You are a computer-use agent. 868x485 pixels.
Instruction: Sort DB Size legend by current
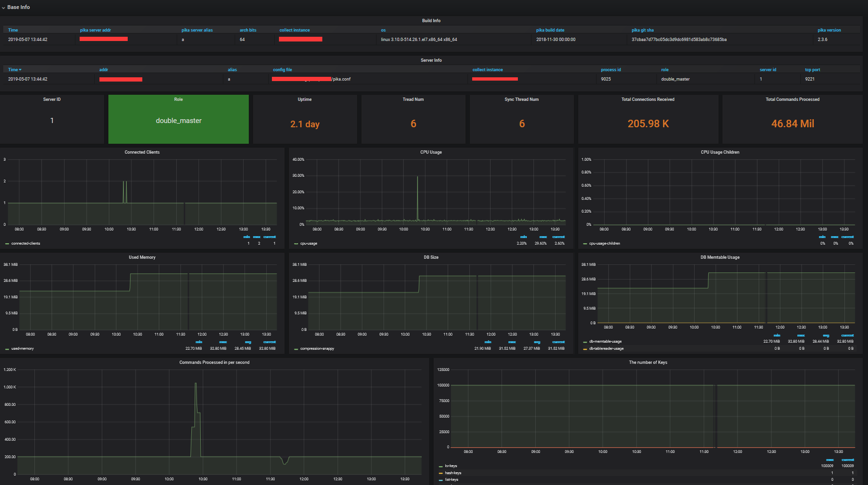tap(558, 342)
